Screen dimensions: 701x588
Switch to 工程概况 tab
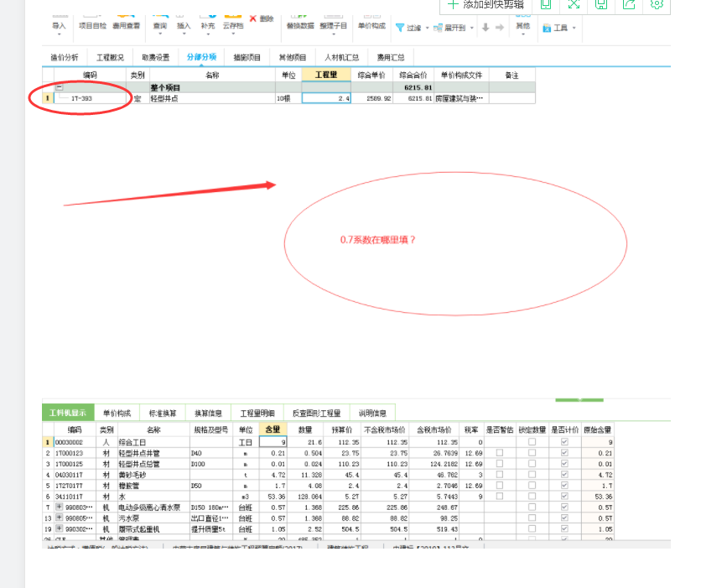[x=110, y=57]
